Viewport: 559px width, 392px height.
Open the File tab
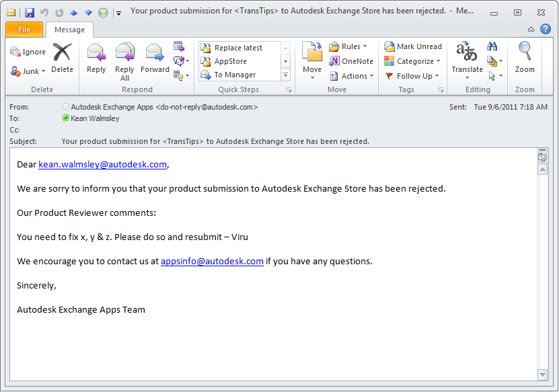pyautogui.click(x=24, y=30)
